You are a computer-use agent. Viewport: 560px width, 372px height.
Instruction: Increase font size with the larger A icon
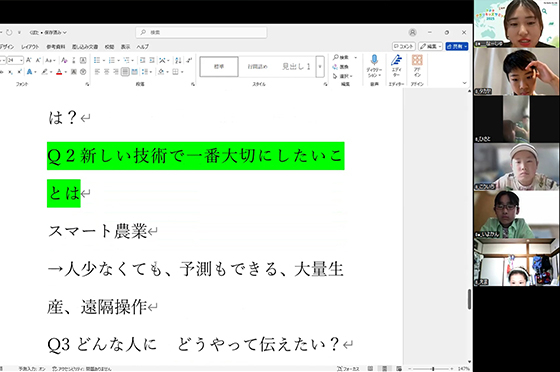29,60
